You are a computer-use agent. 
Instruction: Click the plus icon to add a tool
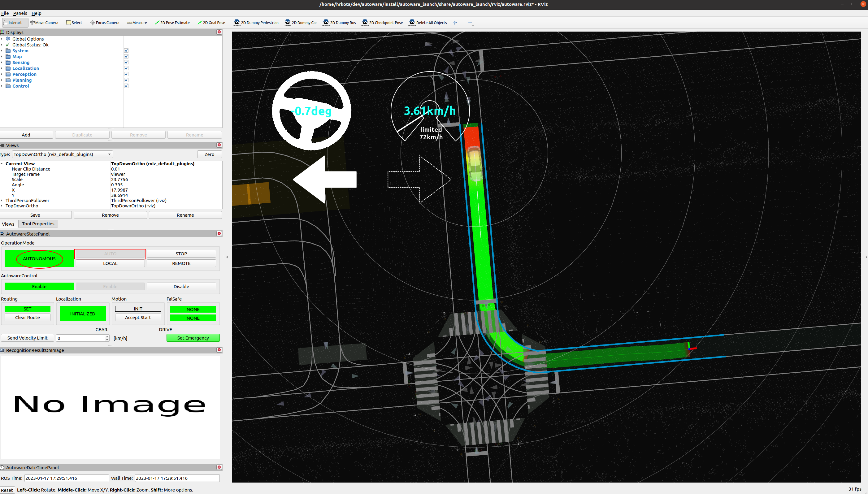coord(455,23)
